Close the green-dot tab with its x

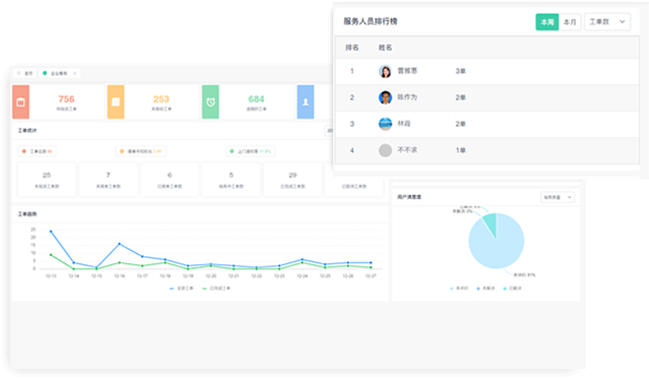pos(75,74)
